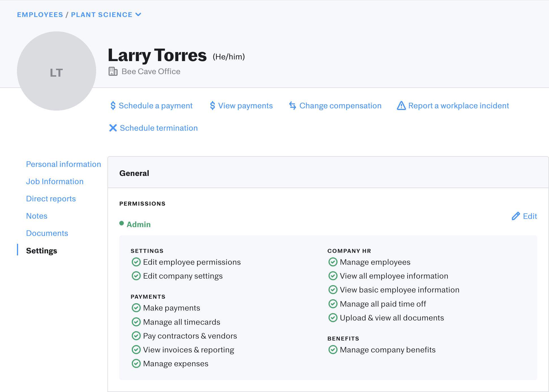Switch to the Documents section
The height and width of the screenshot is (392, 549).
click(x=47, y=233)
